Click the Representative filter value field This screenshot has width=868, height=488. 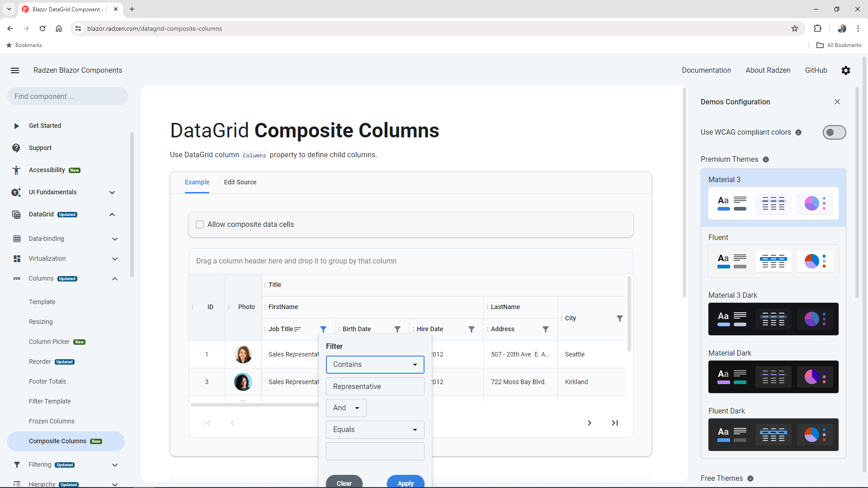point(375,387)
